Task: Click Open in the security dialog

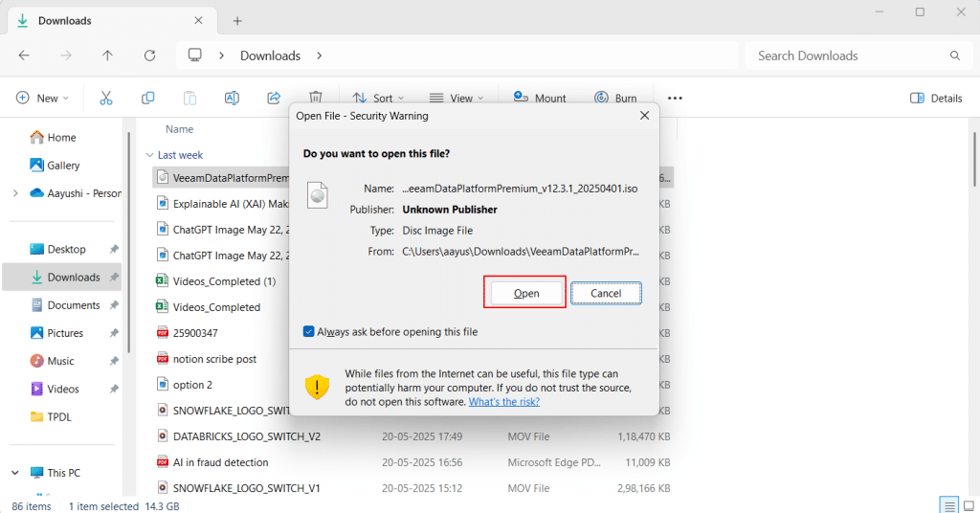Action: click(526, 293)
